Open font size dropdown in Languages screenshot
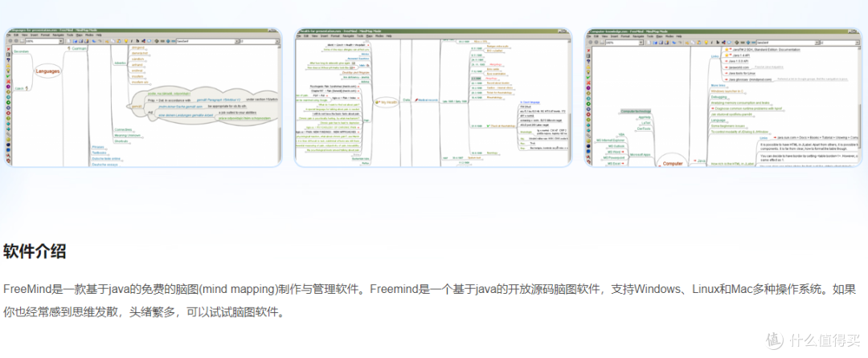Screen dimensions: 868x358 pyautogui.click(x=260, y=41)
